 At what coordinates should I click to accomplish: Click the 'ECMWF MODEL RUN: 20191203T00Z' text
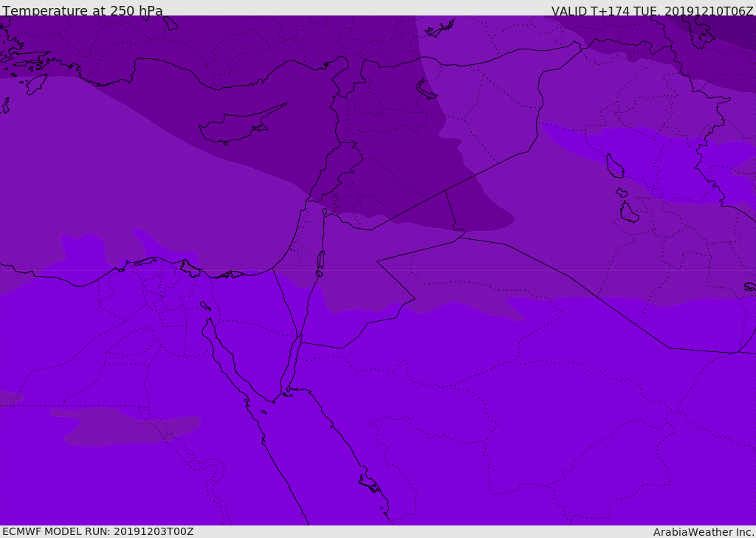[x=98, y=532]
